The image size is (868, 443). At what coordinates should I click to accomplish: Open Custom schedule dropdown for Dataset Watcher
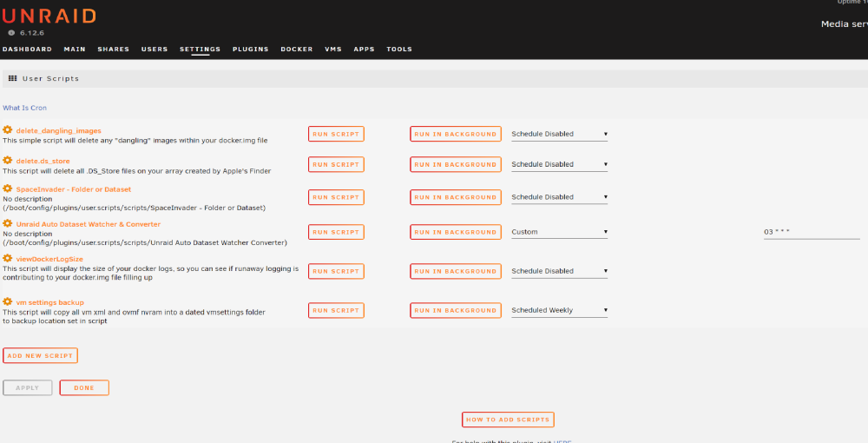[559, 232]
